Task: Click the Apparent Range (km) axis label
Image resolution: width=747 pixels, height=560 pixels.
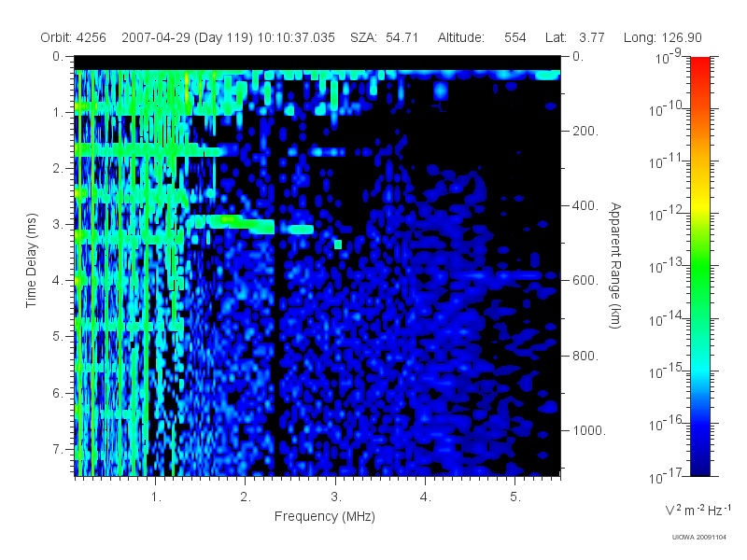Action: tap(615, 266)
